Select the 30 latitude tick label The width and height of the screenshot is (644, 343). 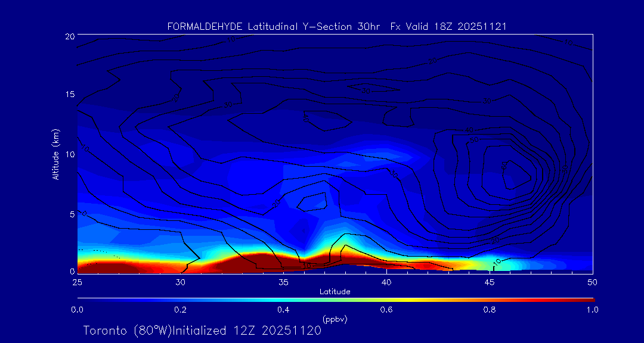coord(180,282)
